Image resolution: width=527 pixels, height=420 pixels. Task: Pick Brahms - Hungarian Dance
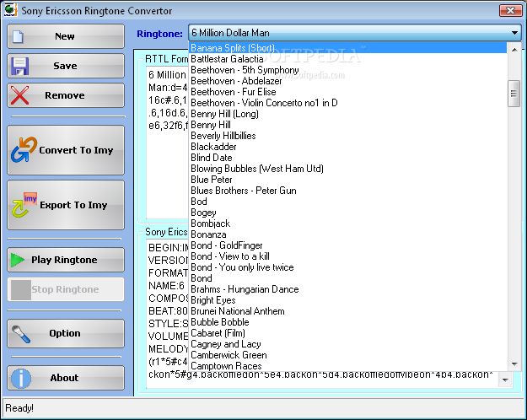coord(347,289)
